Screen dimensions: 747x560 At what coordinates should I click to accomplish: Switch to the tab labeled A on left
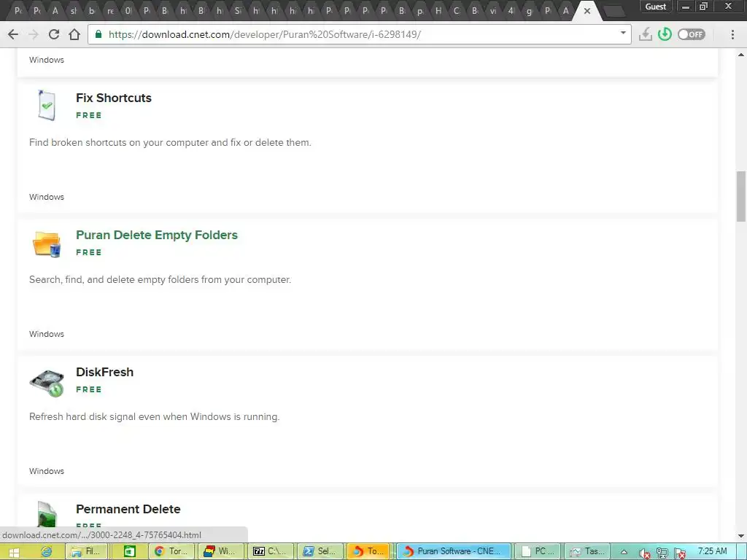coord(55,10)
